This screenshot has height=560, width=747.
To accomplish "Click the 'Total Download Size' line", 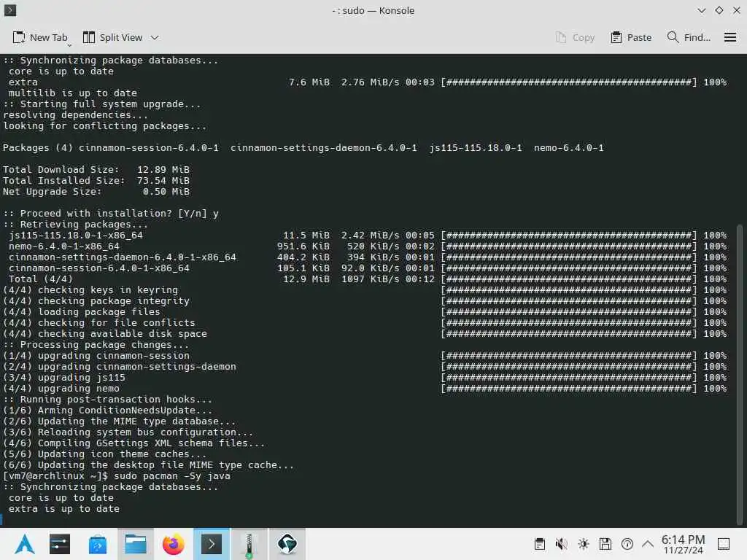I will [x=96, y=169].
